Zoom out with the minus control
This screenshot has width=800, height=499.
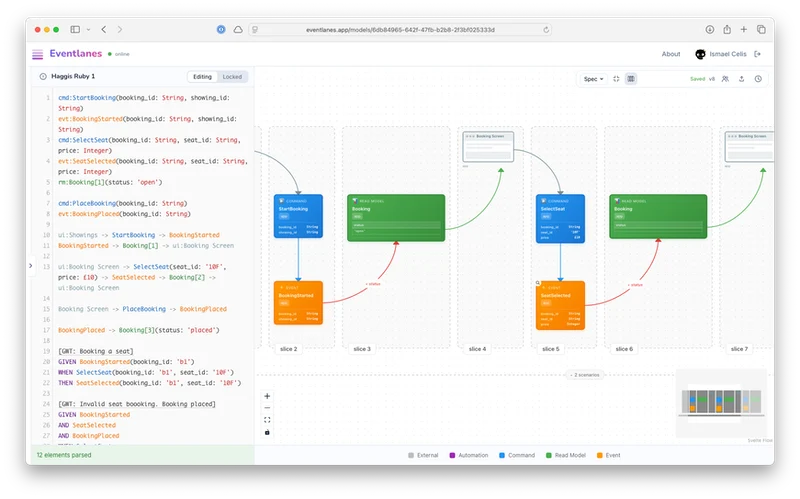pyautogui.click(x=267, y=408)
